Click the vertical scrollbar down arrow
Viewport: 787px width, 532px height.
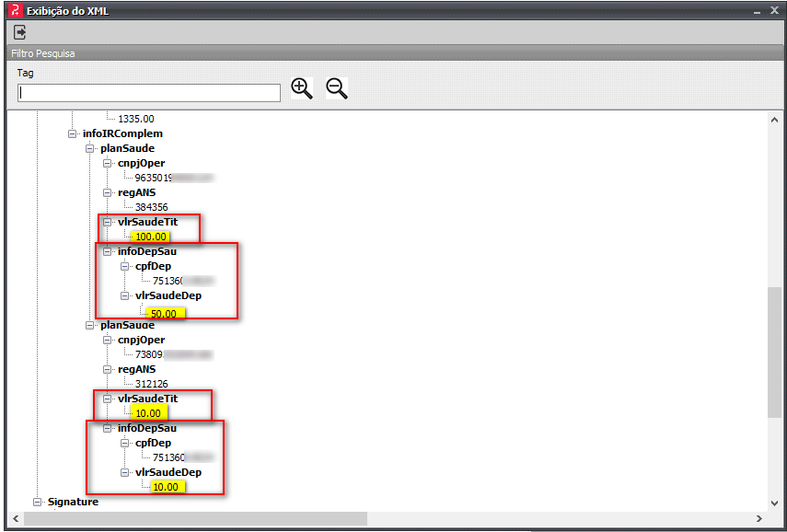tap(774, 503)
